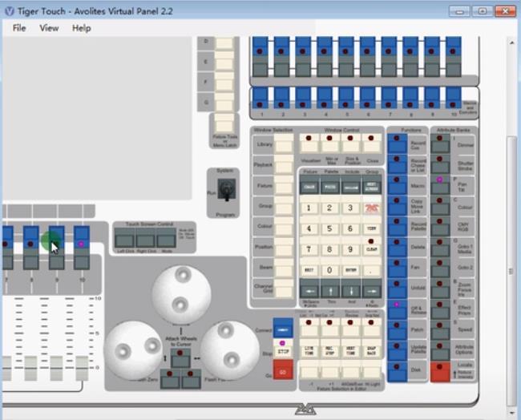Click the vertical scrollbar thumb
Image resolution: width=521 pixels, height=420 pixels.
[x=511, y=271]
